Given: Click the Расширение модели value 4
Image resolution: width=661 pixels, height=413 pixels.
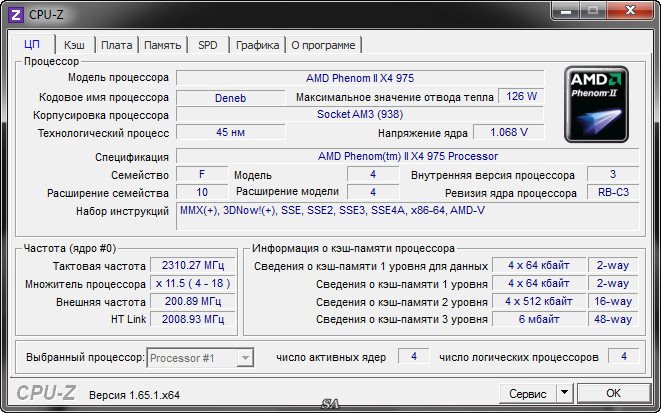Looking at the screenshot, I should click(373, 192).
